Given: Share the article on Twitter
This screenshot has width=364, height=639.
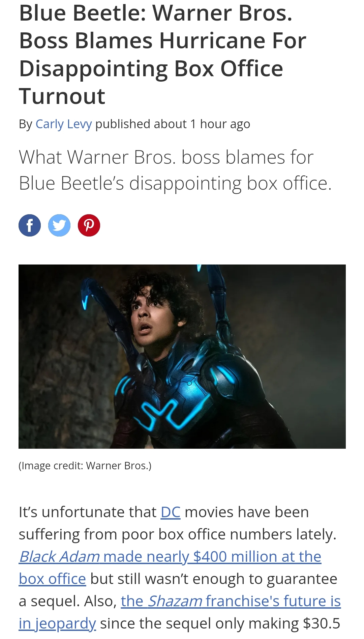Looking at the screenshot, I should [x=59, y=225].
